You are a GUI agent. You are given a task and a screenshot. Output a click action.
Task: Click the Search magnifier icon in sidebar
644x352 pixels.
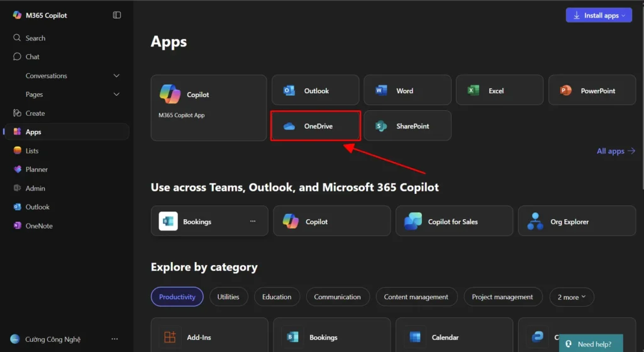17,38
